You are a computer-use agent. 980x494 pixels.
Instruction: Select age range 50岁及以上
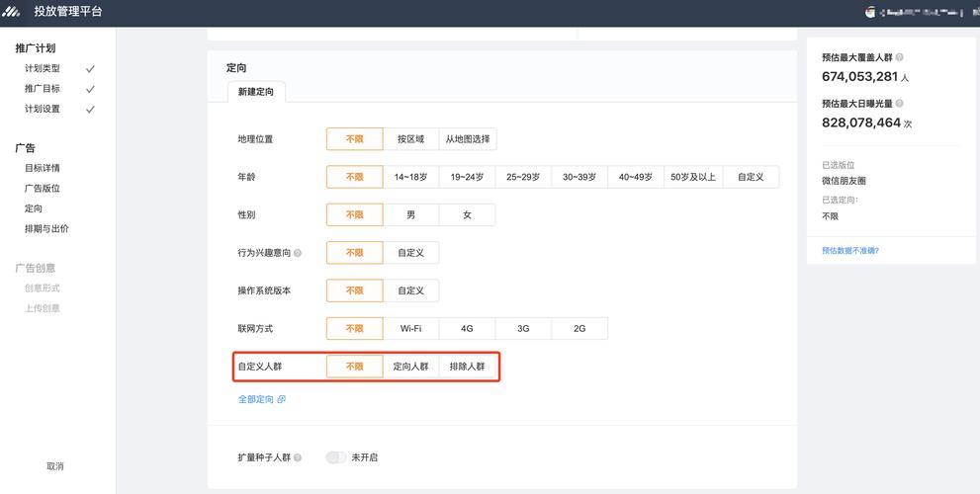(x=693, y=178)
